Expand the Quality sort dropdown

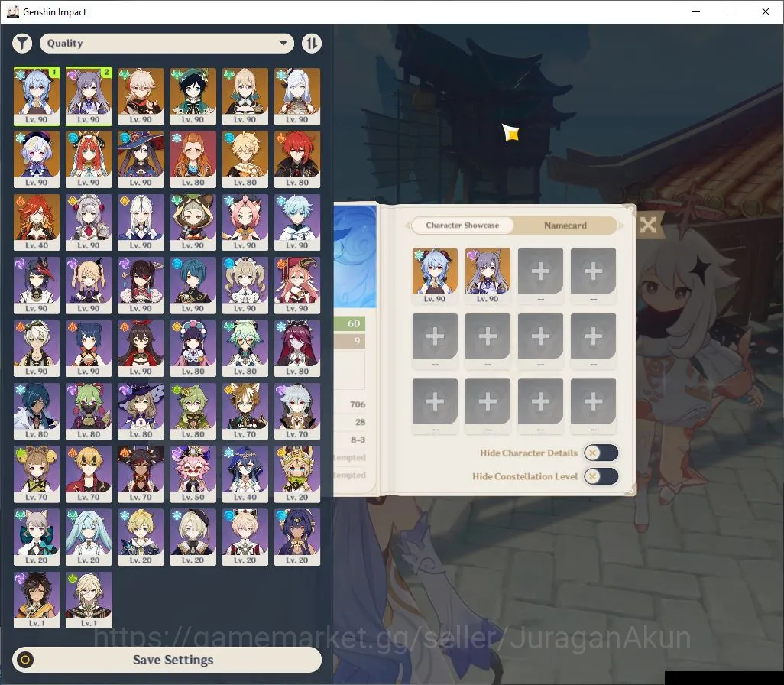167,44
